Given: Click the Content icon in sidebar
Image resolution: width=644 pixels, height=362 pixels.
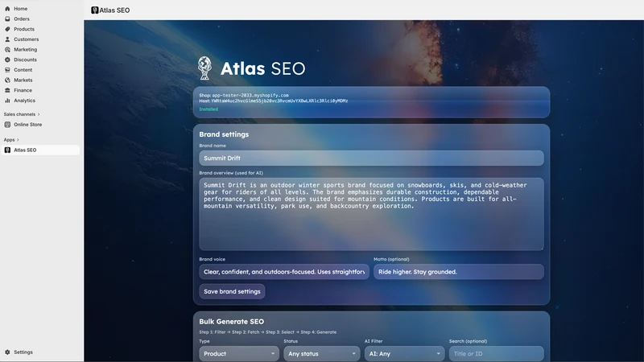Looking at the screenshot, I should coord(7,70).
